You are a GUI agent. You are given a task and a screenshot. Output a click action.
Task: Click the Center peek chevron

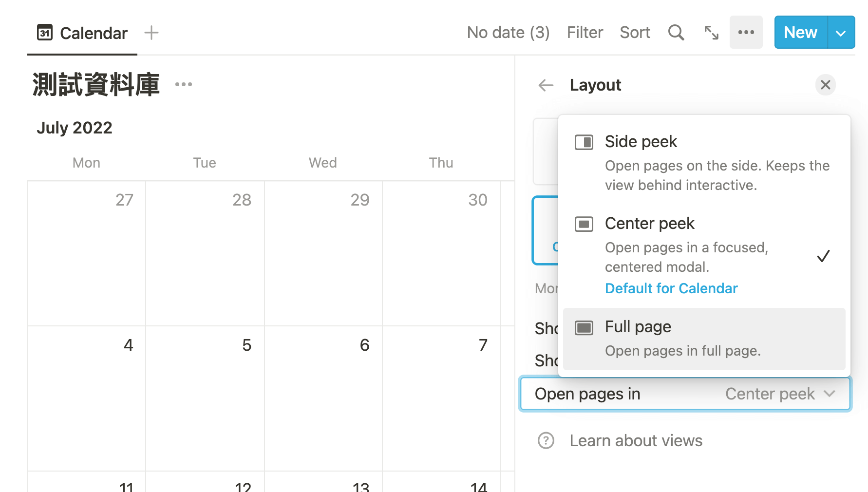830,394
